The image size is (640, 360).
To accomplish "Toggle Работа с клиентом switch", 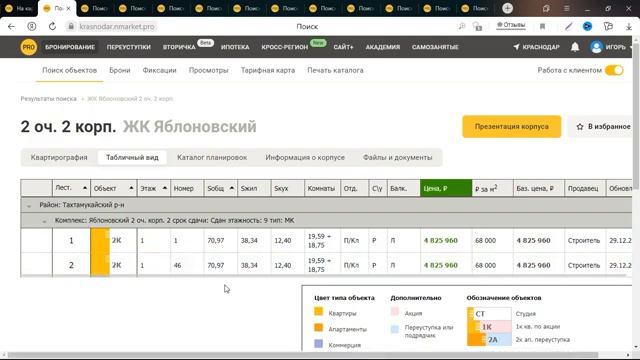I will 614,70.
